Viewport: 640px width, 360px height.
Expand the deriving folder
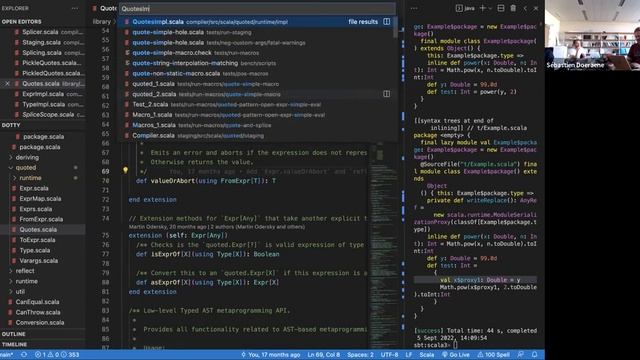coord(42,157)
